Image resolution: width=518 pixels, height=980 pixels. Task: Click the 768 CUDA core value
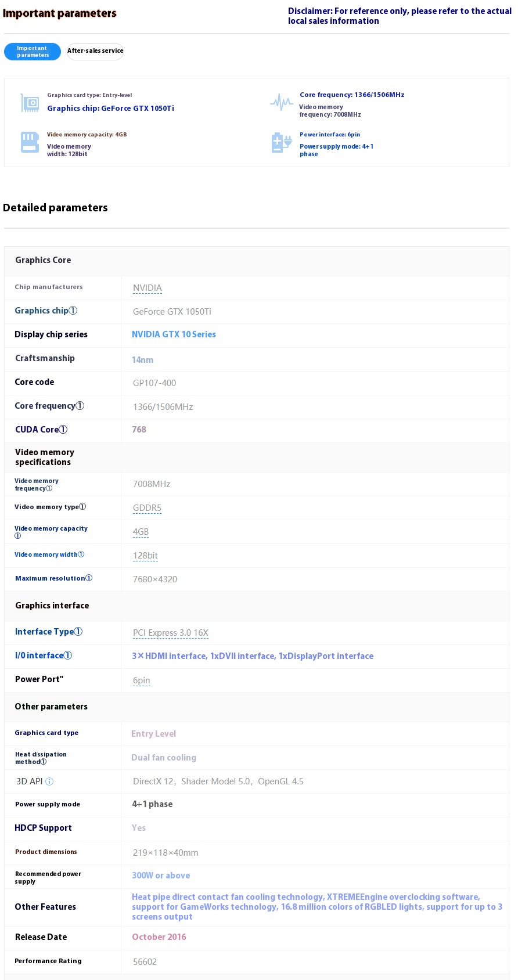click(139, 430)
